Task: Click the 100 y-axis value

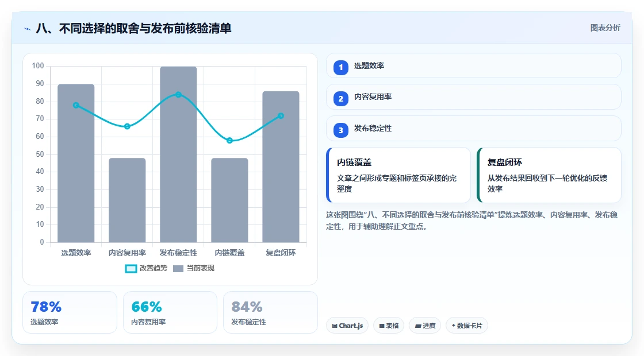Action: (38, 66)
